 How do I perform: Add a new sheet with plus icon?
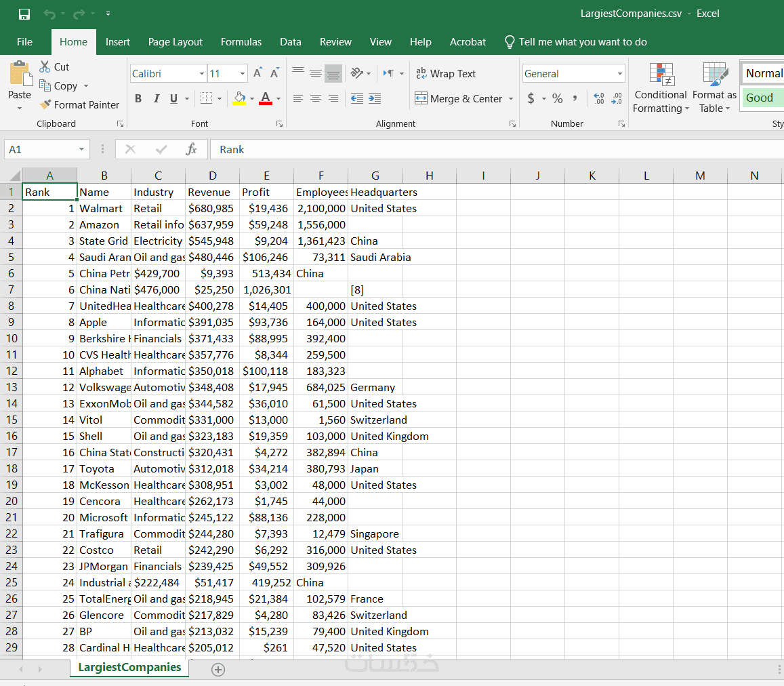coord(218,670)
